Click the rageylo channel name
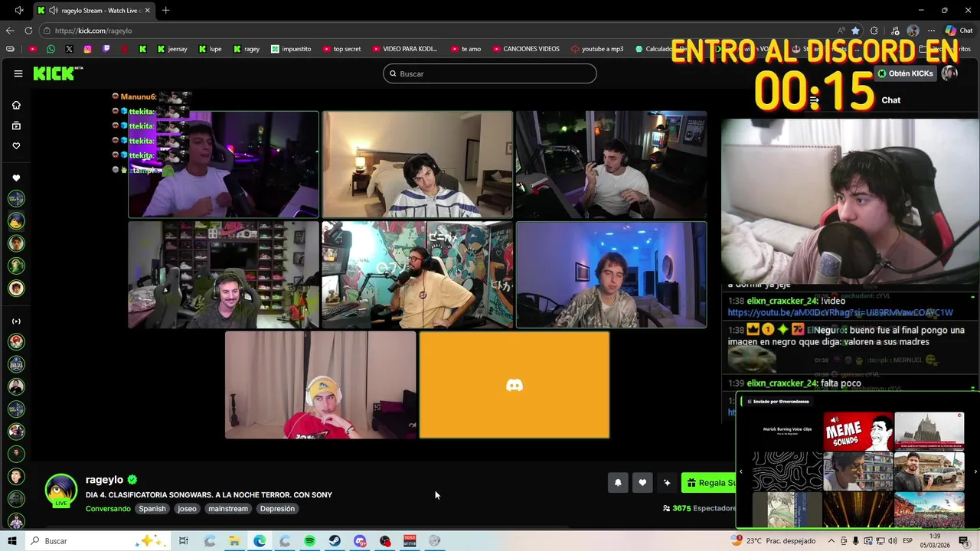The height and width of the screenshot is (551, 980). [104, 480]
